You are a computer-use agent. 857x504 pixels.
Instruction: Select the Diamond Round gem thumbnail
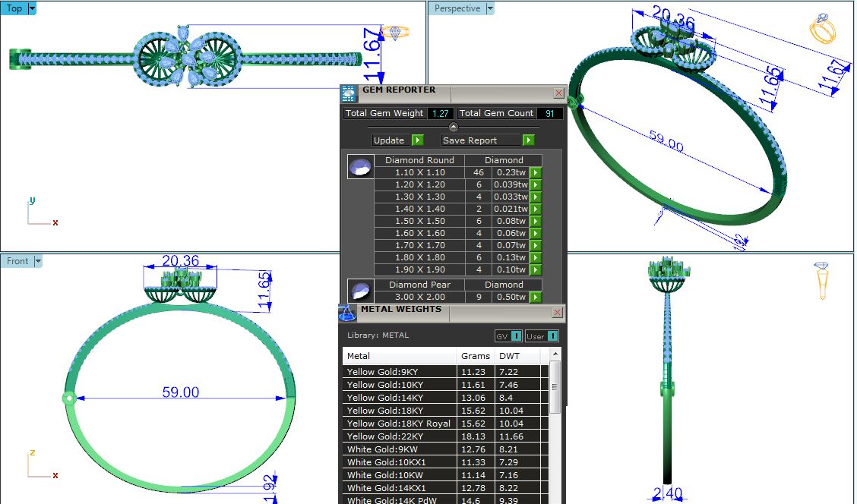(x=360, y=167)
